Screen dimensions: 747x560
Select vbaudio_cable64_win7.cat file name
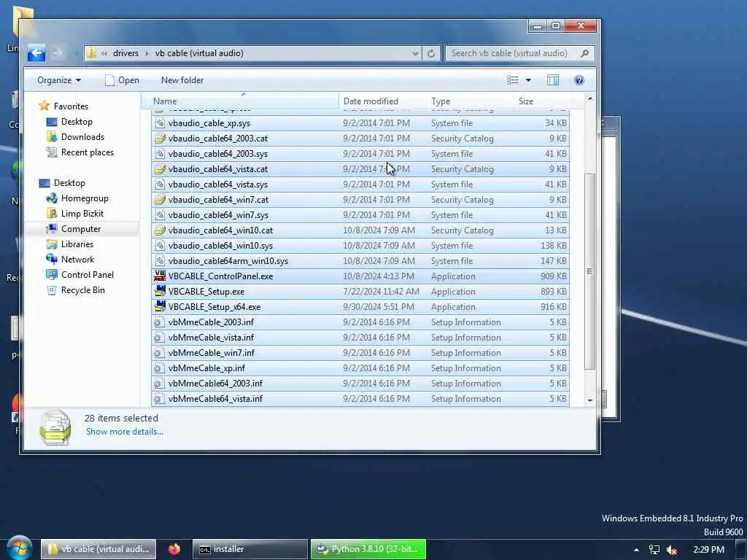pyautogui.click(x=218, y=200)
